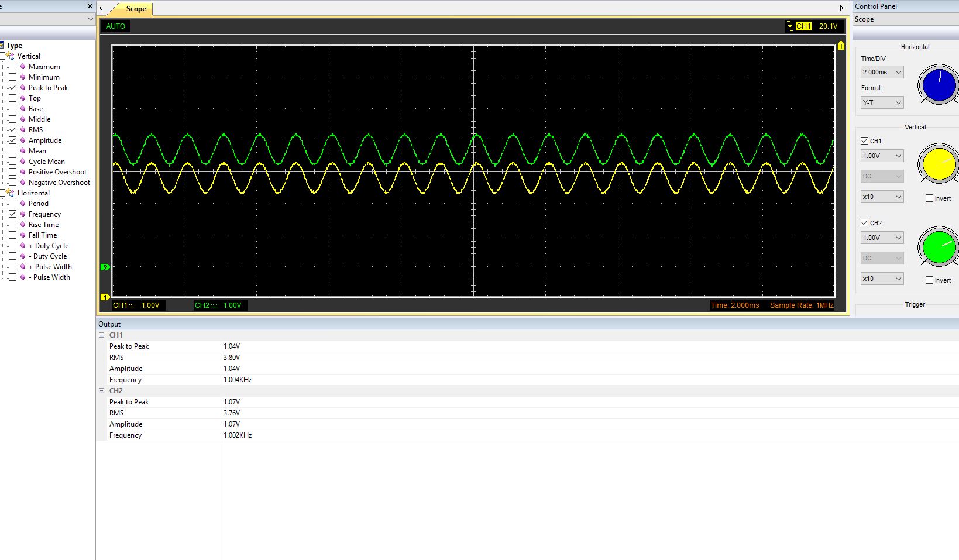This screenshot has width=959, height=560.
Task: Open the CH1 x10 probe dropdown
Action: click(x=882, y=197)
